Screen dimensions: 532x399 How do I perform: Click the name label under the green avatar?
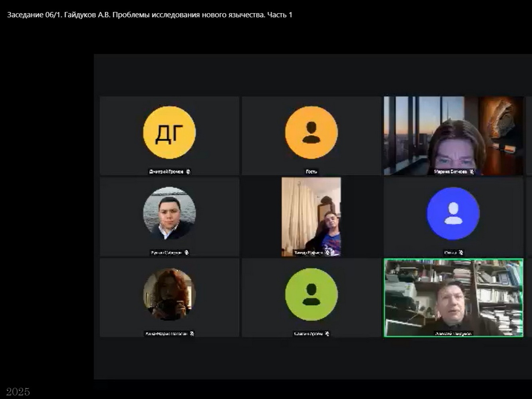(308, 334)
